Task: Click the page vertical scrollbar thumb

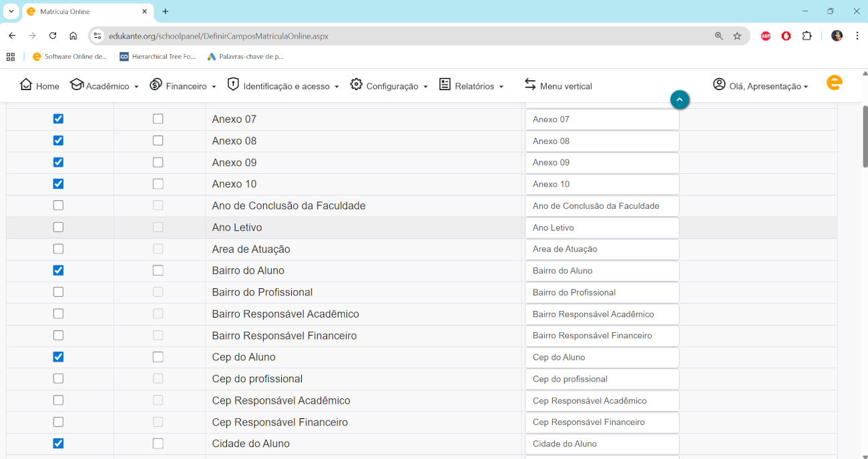Action: pyautogui.click(x=865, y=137)
